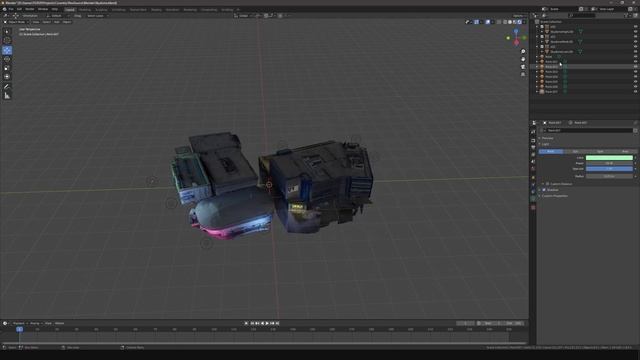Select the Annotate pencil tool

click(x=7, y=87)
